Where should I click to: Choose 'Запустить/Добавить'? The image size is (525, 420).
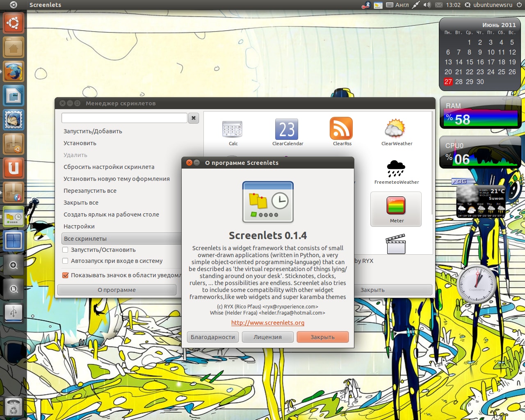pyautogui.click(x=93, y=131)
